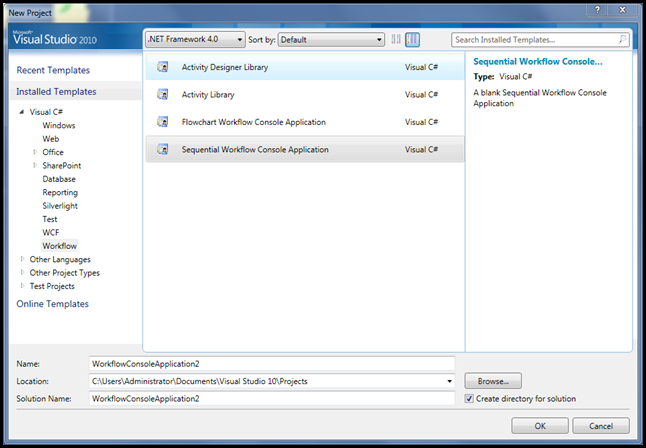Expand the Other Project Types node
This screenshot has width=646, height=448.
pyautogui.click(x=22, y=272)
